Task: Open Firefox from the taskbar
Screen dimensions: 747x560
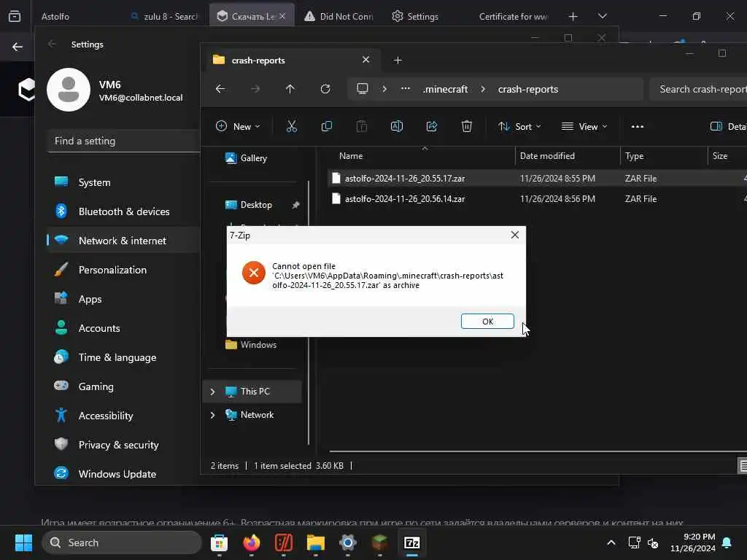Action: tap(252, 542)
